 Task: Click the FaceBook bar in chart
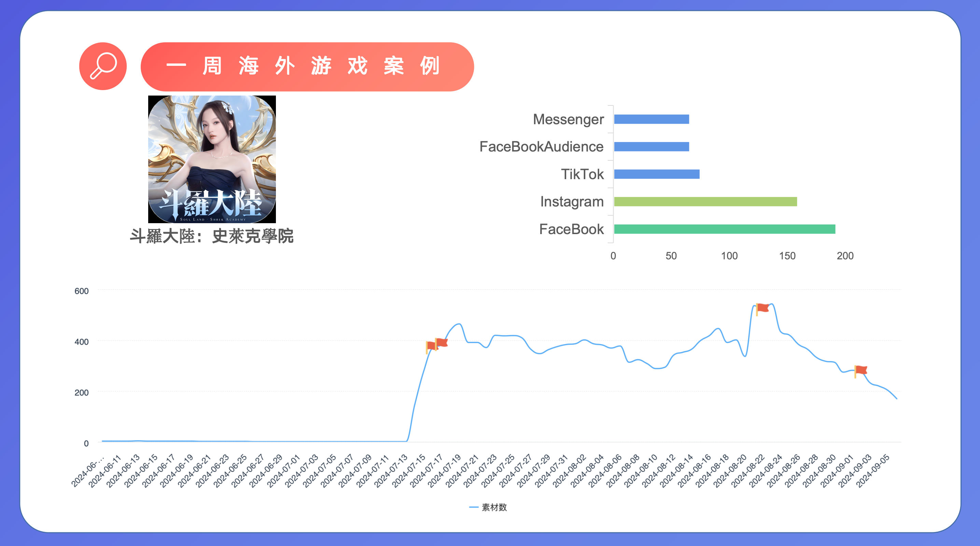(724, 229)
